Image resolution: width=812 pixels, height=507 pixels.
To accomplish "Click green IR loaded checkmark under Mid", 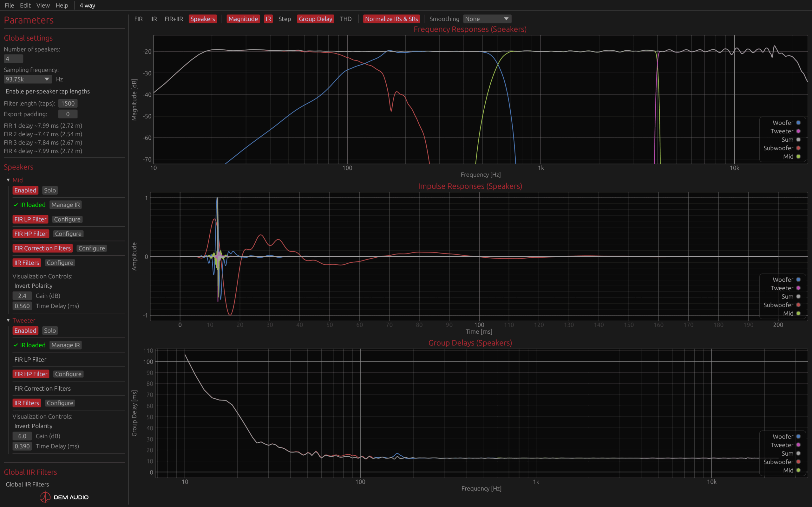I will click(16, 205).
